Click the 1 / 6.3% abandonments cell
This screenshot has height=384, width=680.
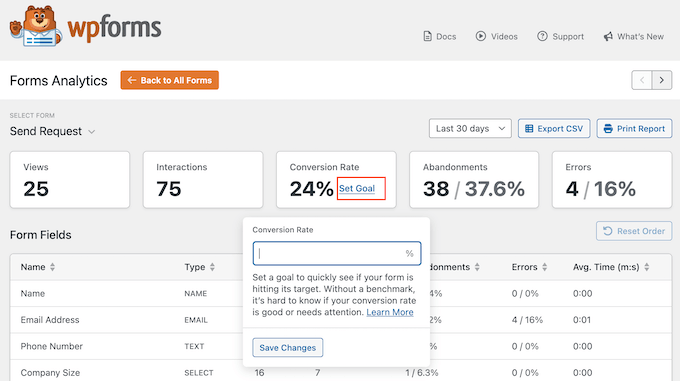(422, 372)
